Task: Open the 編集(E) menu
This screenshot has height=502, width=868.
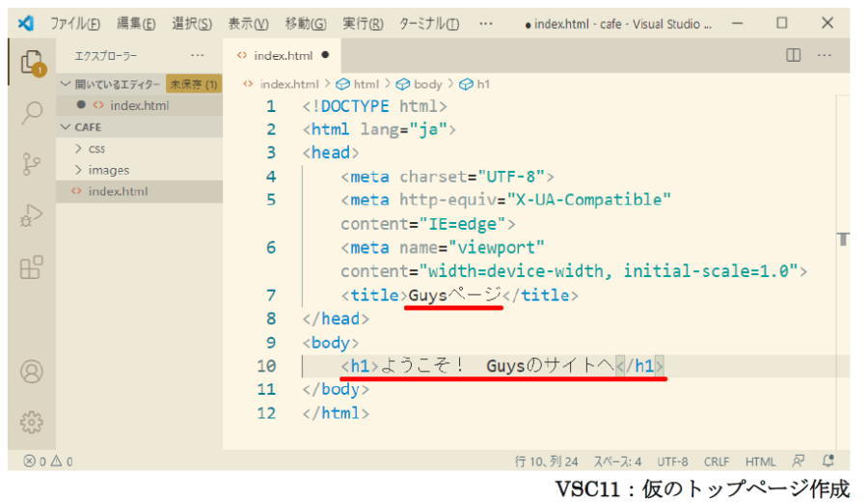Action: 136,24
